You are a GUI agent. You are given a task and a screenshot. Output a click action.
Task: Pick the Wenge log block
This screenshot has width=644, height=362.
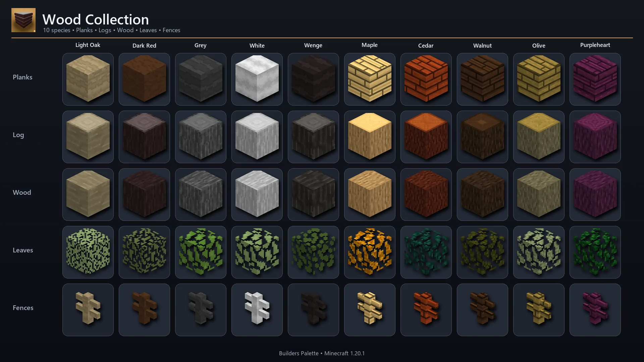[313, 137]
